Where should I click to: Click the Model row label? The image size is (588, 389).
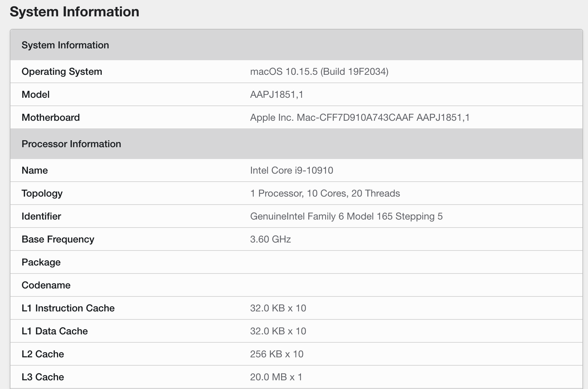[x=35, y=95]
